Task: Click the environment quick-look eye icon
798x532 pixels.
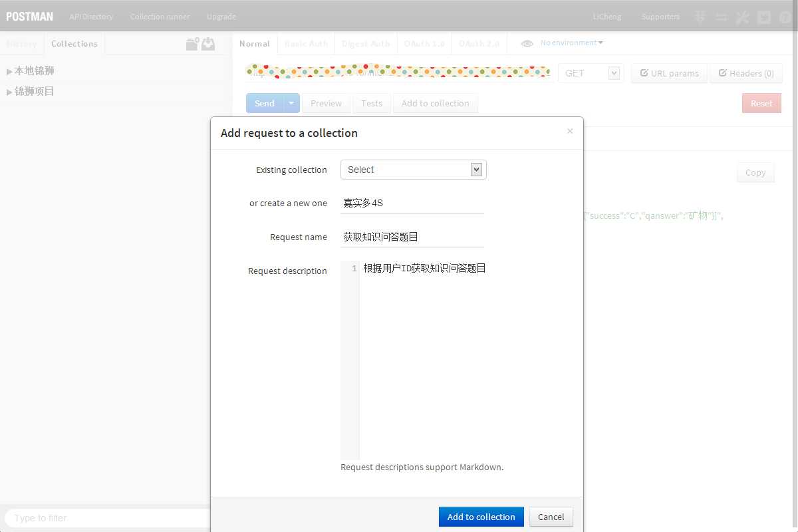Action: 527,43
